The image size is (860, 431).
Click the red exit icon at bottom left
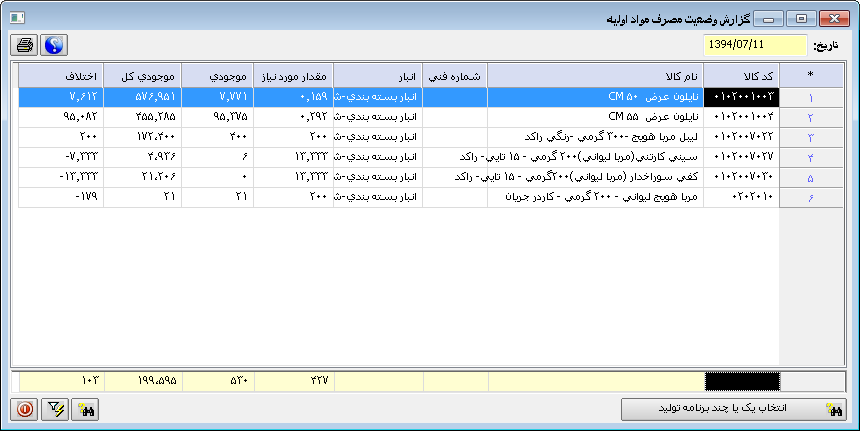pos(24,409)
